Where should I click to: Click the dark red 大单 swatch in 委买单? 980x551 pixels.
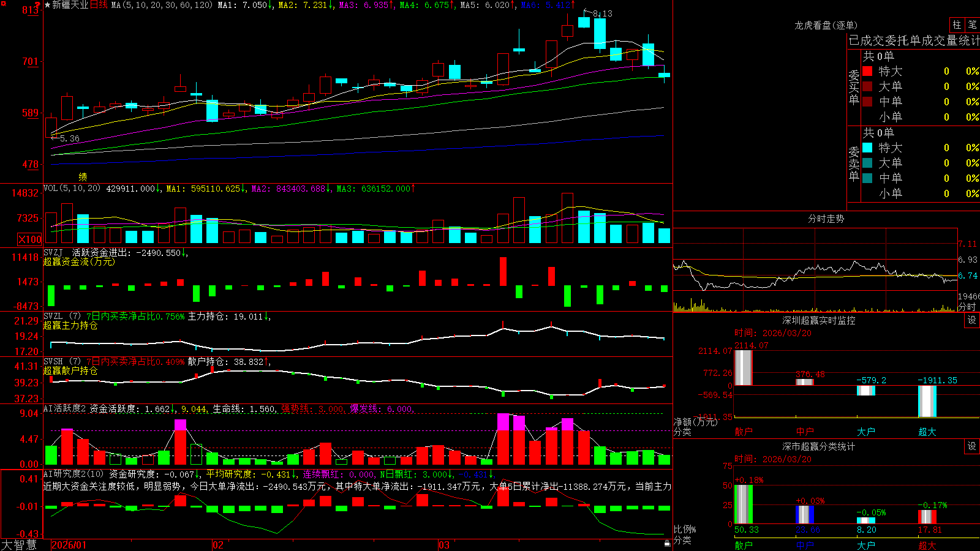(867, 86)
